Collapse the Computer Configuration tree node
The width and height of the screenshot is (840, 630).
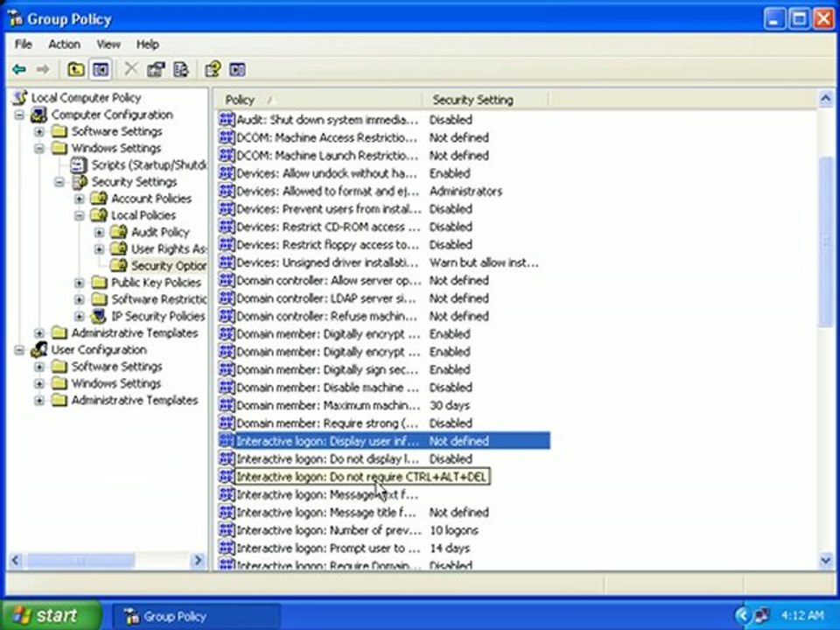click(19, 115)
